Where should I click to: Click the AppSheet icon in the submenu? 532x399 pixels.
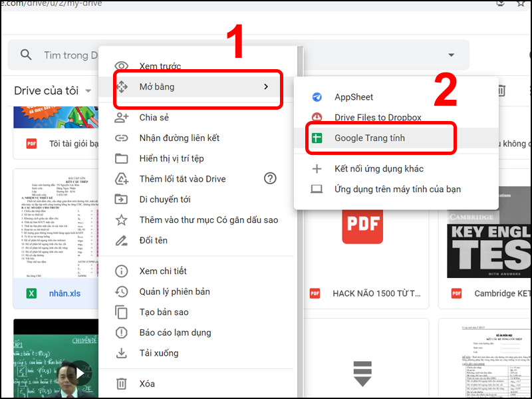coord(317,96)
